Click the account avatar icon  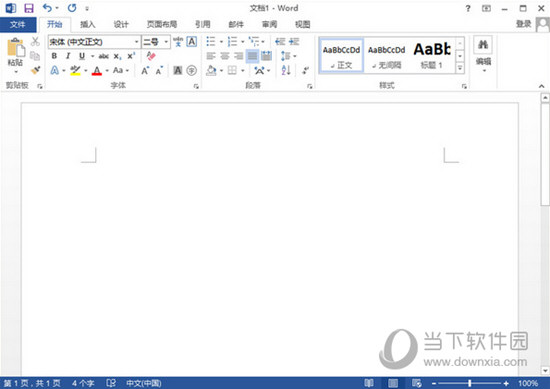point(543,25)
